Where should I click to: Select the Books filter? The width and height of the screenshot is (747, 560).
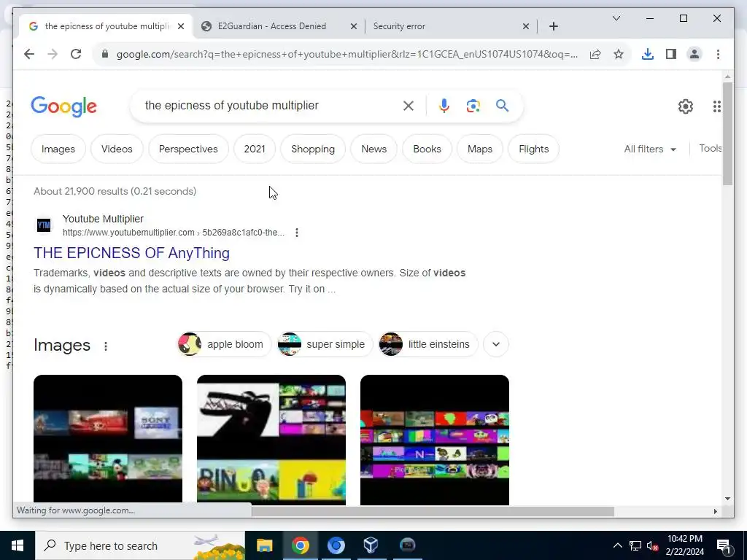[427, 149]
